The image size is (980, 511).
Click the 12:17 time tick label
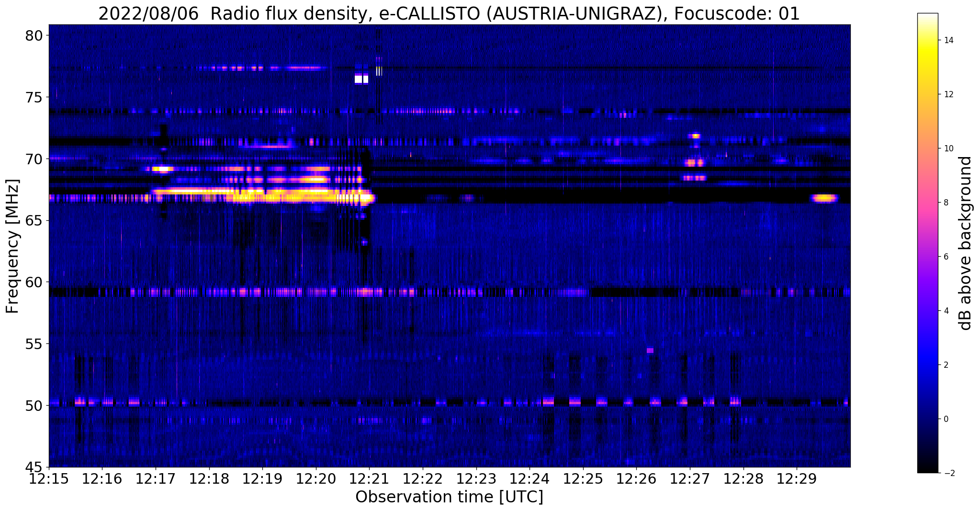tap(156, 479)
